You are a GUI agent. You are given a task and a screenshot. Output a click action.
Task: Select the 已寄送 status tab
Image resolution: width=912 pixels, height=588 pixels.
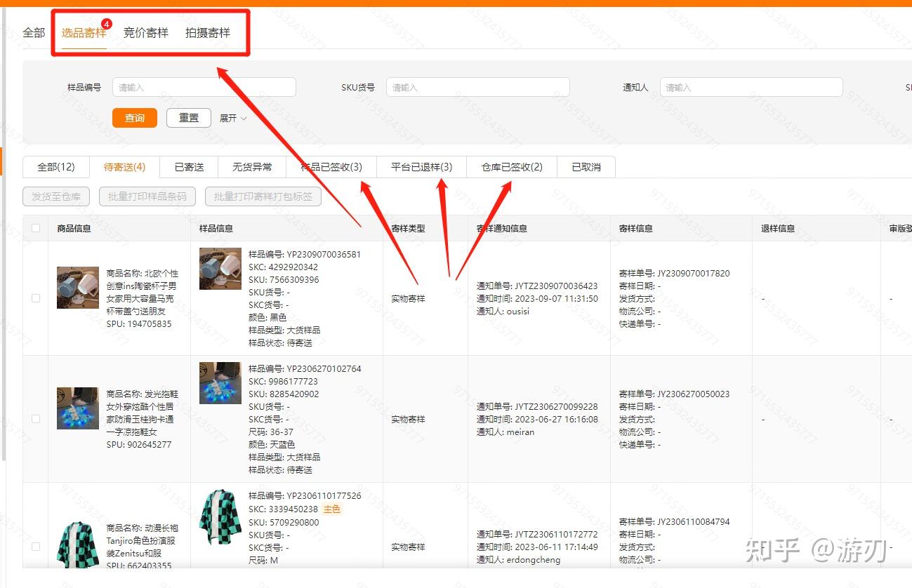(x=189, y=167)
